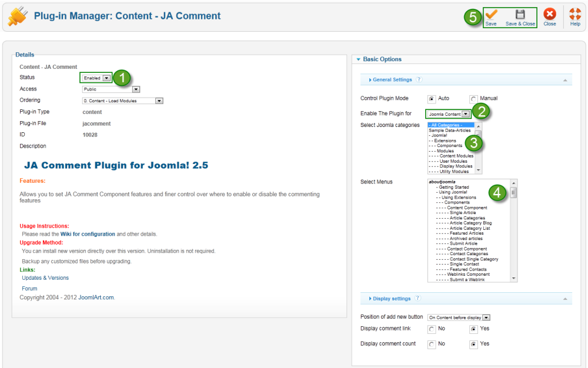Open the Help lifebuoy icon
The width and height of the screenshot is (588, 368).
575,14
